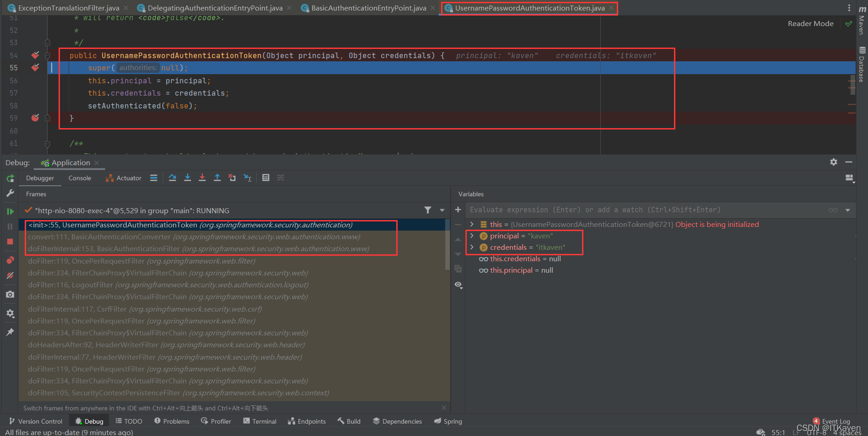Toggle the breakpoint on line 59
The width and height of the screenshot is (868, 436).
point(35,118)
